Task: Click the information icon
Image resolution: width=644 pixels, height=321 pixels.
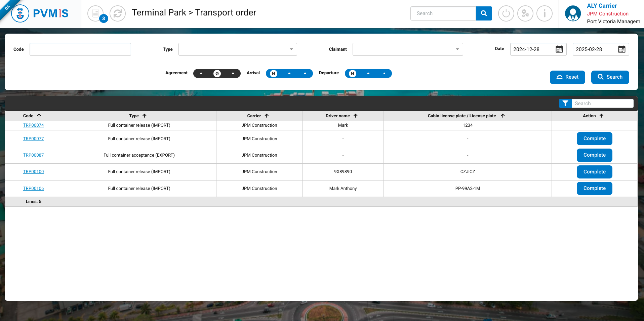Action: click(x=544, y=13)
